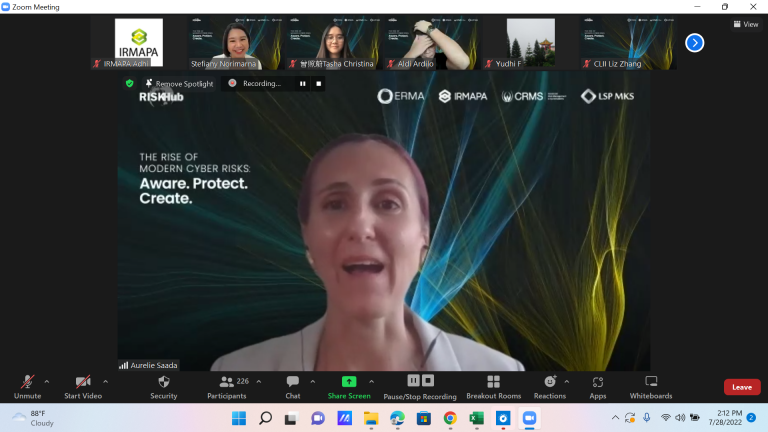Open the Chat panel
Viewport: 768px width, 432px height.
(x=292, y=383)
